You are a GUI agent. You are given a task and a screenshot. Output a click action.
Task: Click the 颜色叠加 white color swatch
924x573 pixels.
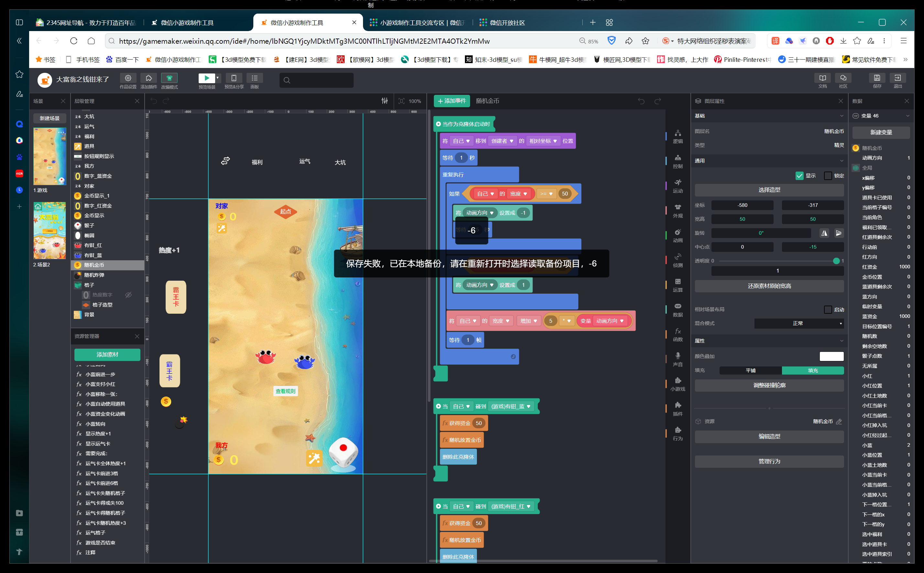[x=831, y=356]
